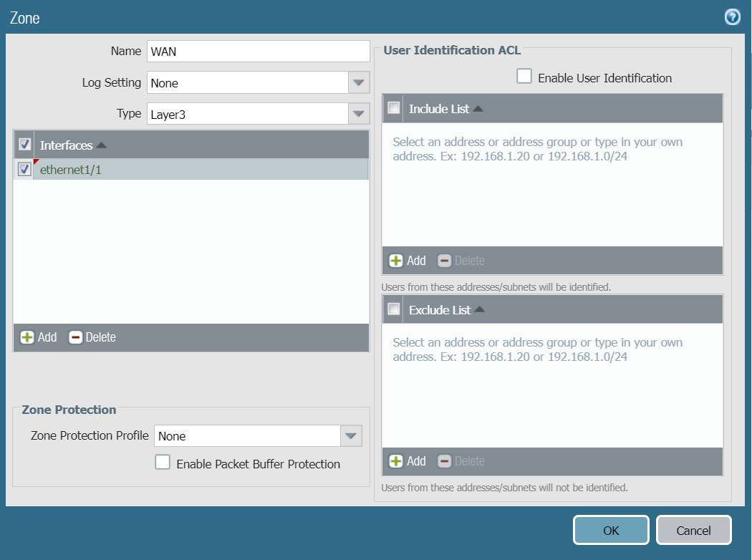Sort Interfaces column using the arrow icon
The width and height of the screenshot is (752, 560).
[101, 145]
